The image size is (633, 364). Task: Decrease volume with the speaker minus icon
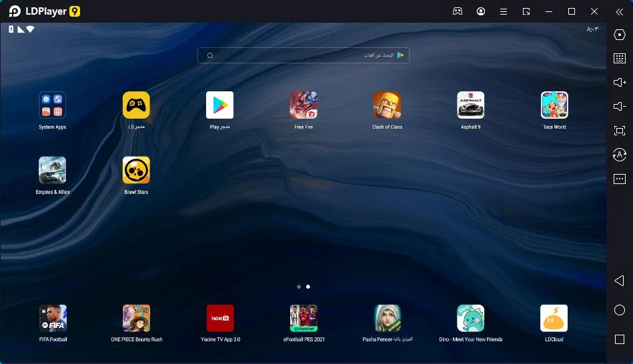click(620, 106)
